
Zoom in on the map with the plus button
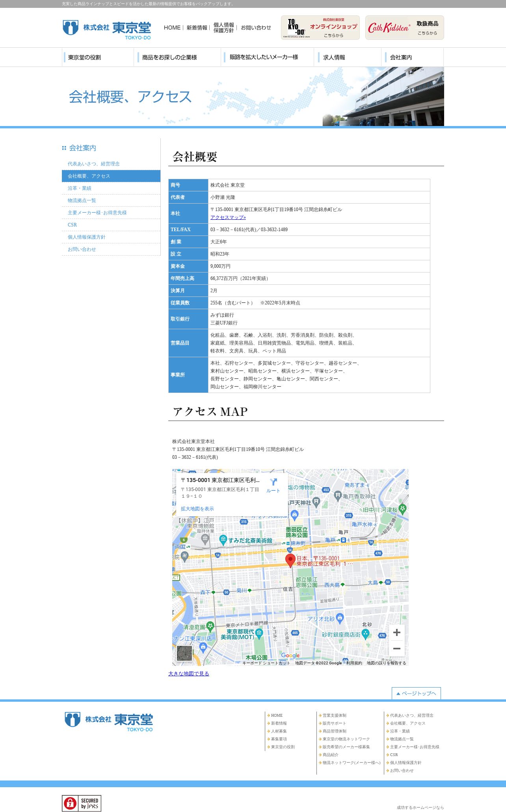(397, 632)
